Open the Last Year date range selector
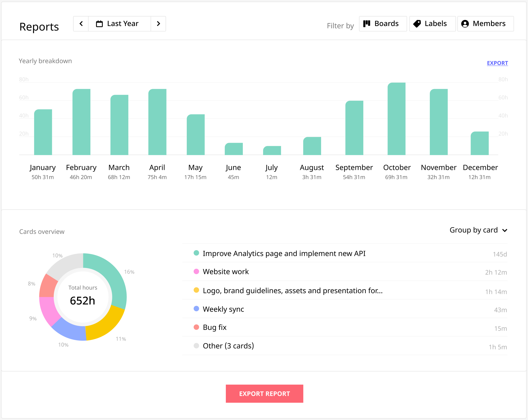Image resolution: width=528 pixels, height=420 pixels. click(x=119, y=24)
